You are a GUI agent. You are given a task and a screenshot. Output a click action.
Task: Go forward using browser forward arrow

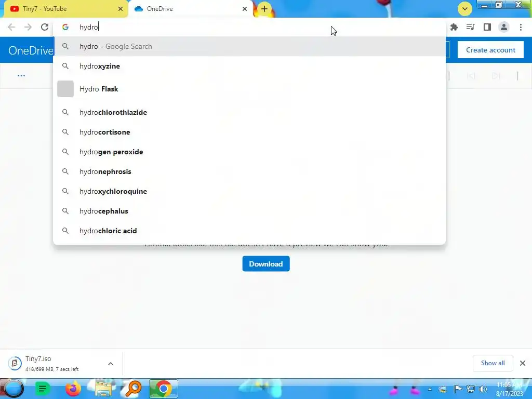pos(28,27)
